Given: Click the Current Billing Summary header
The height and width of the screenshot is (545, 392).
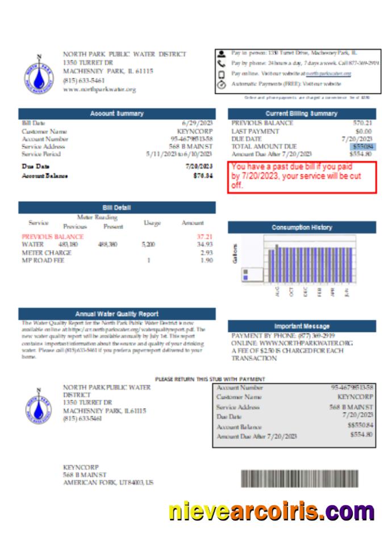Looking at the screenshot, I should 301,114.
